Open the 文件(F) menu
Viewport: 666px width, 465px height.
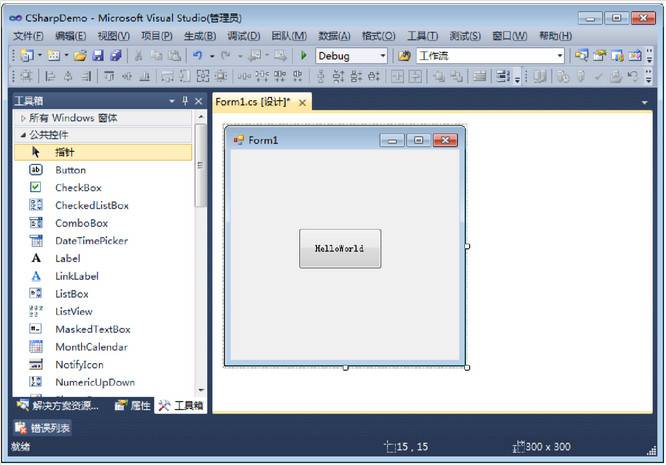point(28,36)
